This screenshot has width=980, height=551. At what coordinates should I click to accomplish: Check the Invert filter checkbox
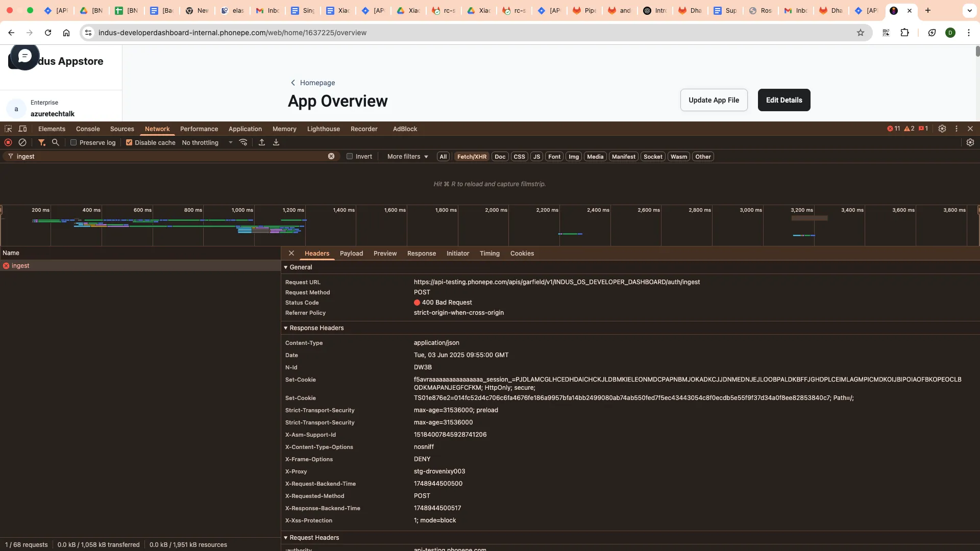pos(350,157)
